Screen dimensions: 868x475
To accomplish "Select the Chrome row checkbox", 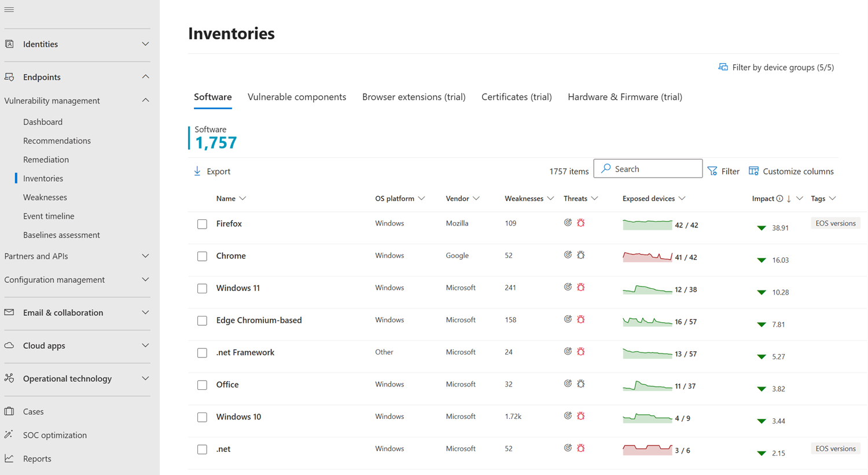I will [202, 256].
